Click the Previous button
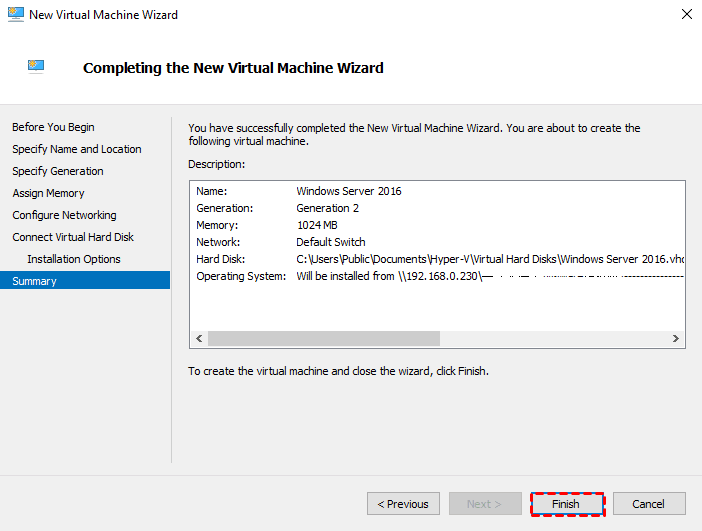This screenshot has width=702, height=531. 403,504
